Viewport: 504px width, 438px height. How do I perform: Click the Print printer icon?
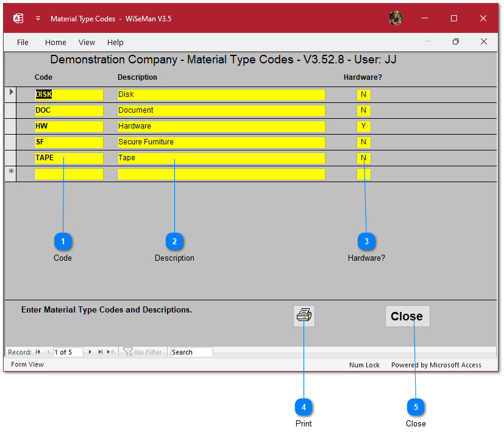(x=303, y=316)
